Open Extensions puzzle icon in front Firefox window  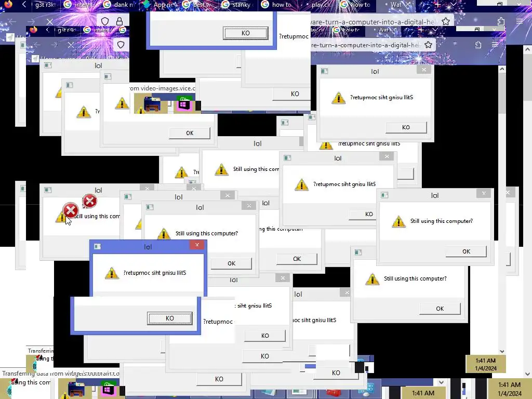point(501,22)
